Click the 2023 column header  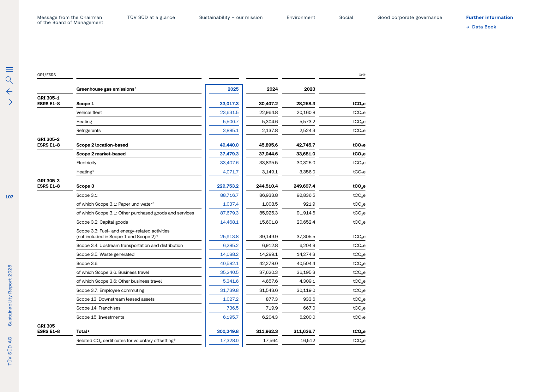coord(310,89)
